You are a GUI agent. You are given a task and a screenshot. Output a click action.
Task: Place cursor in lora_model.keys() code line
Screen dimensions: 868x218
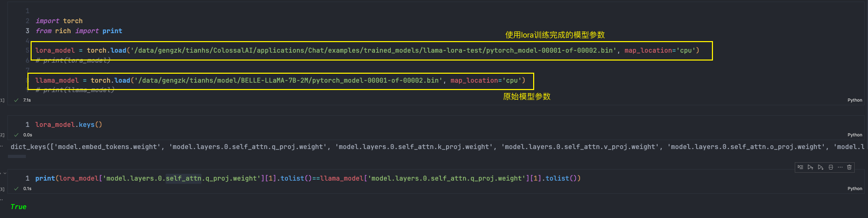tap(69, 125)
